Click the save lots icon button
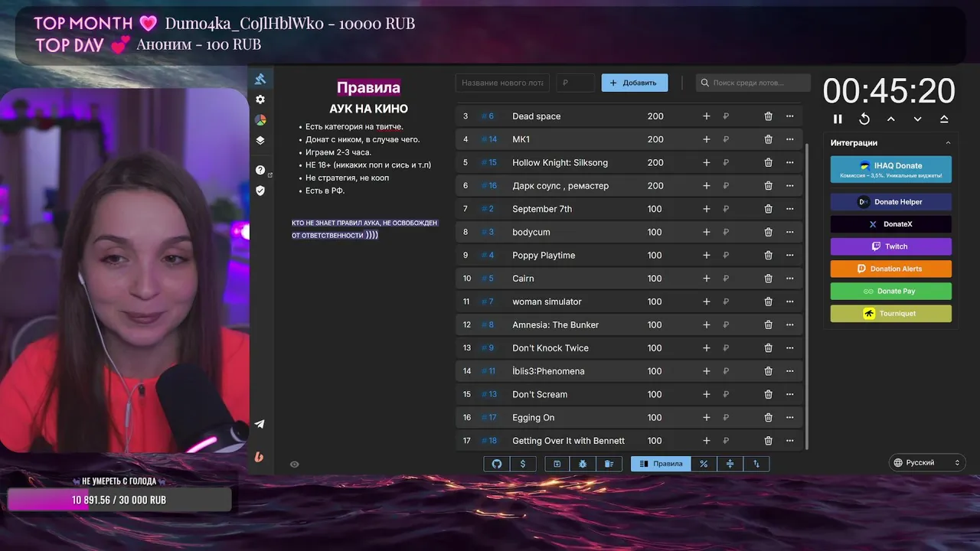 click(557, 464)
